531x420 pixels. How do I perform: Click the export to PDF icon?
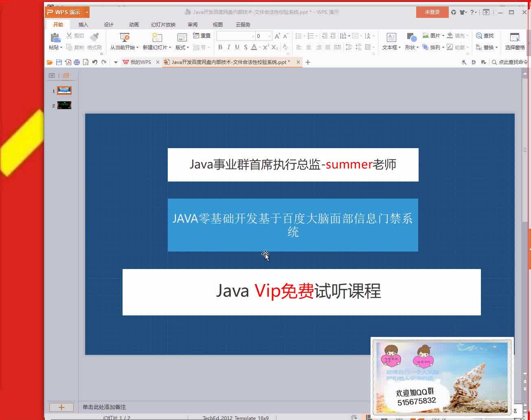point(68,62)
